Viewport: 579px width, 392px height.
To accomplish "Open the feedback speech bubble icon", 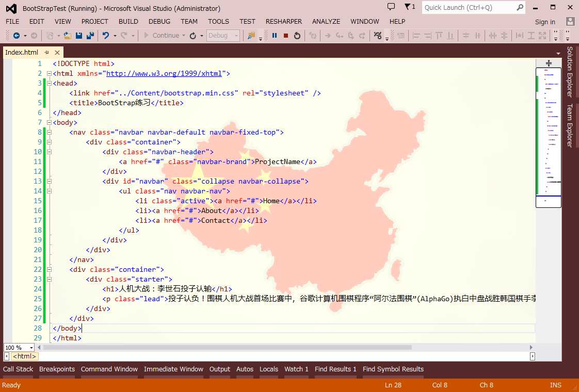I will pyautogui.click(x=391, y=7).
